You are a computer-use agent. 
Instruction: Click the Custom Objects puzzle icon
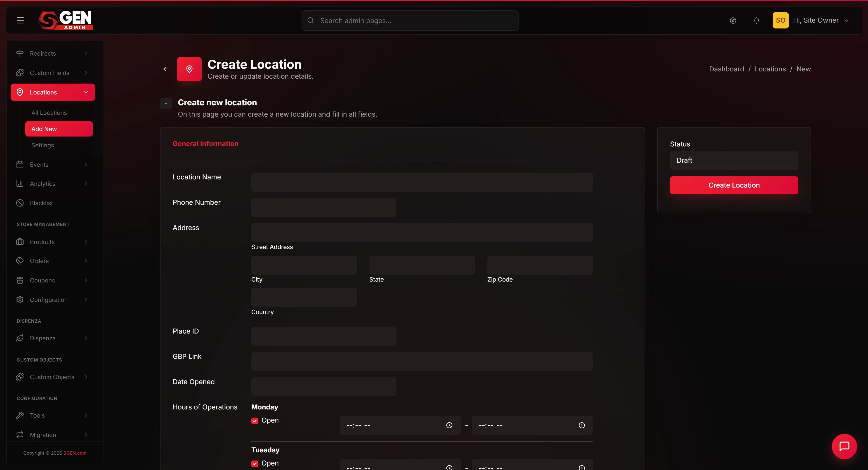coord(20,377)
